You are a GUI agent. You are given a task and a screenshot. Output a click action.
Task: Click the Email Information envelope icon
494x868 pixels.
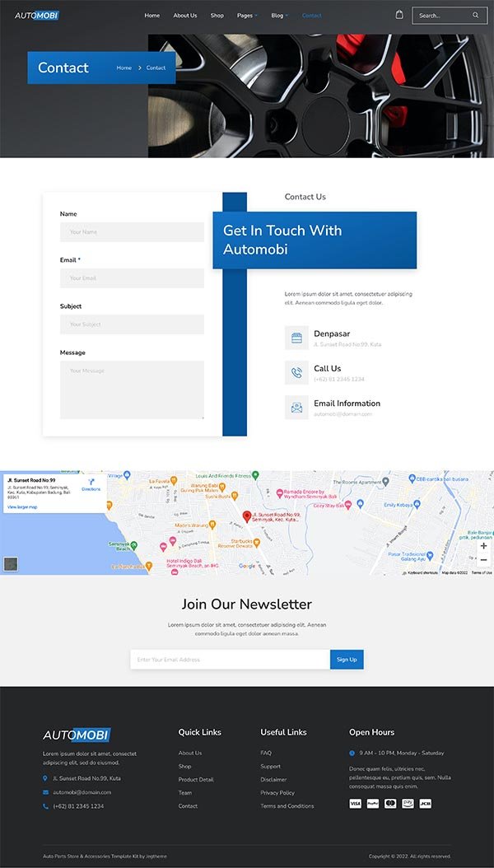point(296,408)
